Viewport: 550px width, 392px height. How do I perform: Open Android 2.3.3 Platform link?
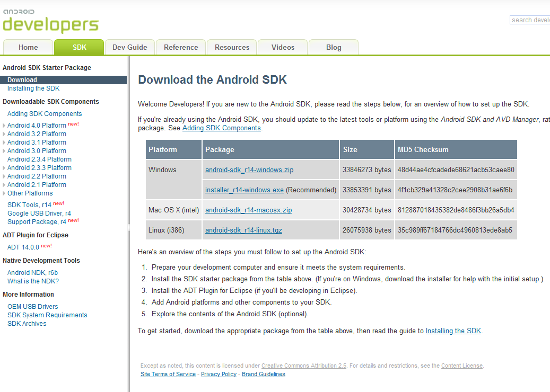(x=39, y=168)
